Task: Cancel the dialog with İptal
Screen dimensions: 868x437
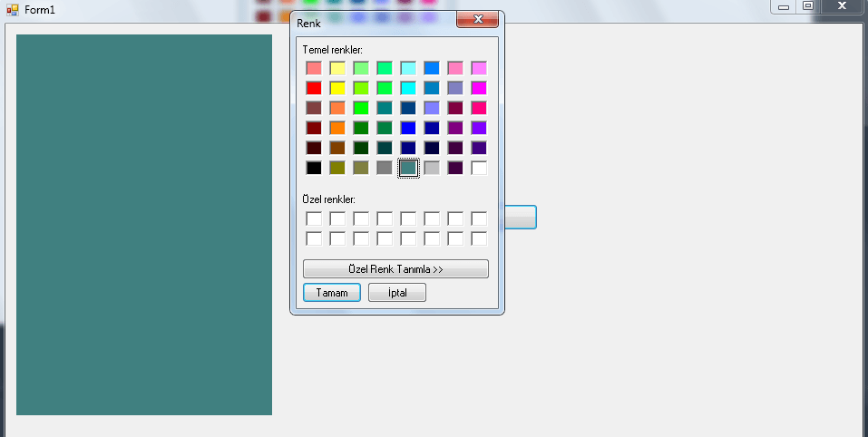Action: pos(397,293)
